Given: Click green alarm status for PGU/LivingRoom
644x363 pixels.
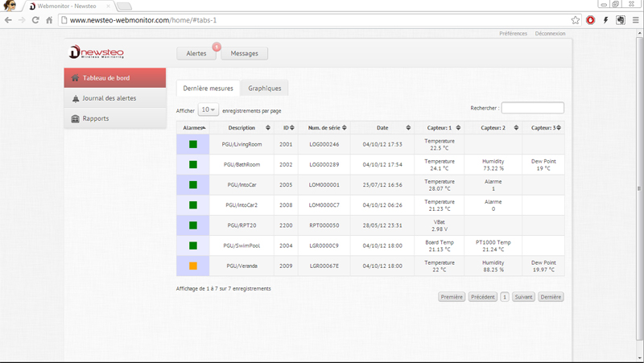Looking at the screenshot, I should click(x=193, y=144).
